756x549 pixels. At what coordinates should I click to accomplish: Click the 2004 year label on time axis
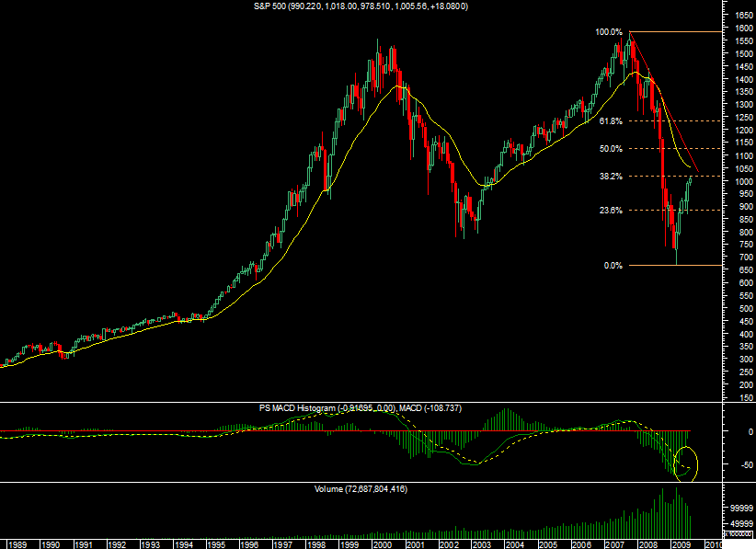pos(515,544)
